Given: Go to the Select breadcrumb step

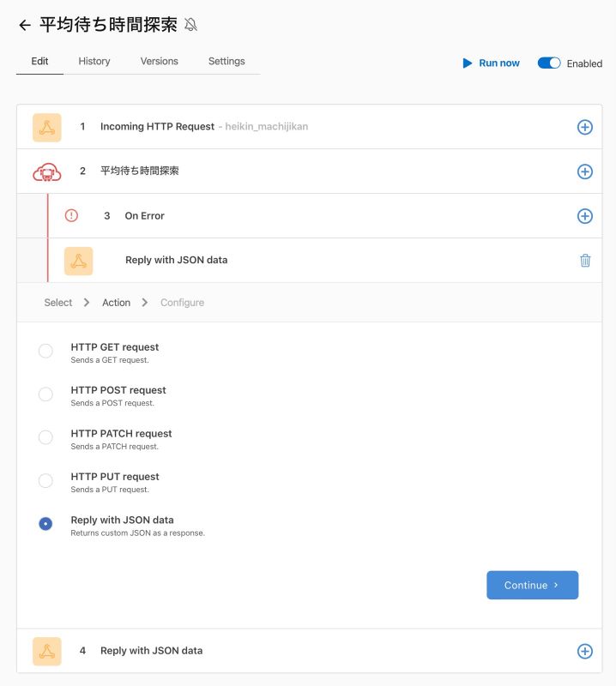Looking at the screenshot, I should coord(57,303).
